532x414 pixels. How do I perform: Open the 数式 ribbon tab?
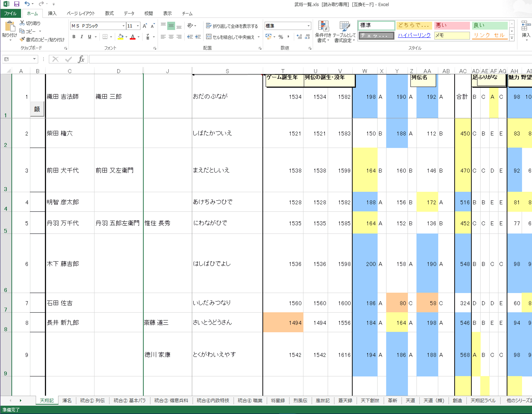click(x=109, y=13)
